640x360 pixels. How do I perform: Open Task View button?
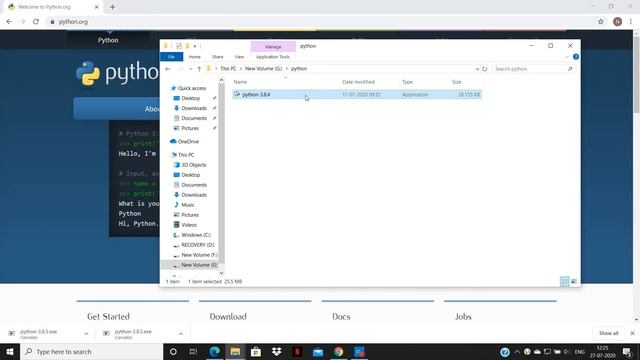click(x=193, y=351)
